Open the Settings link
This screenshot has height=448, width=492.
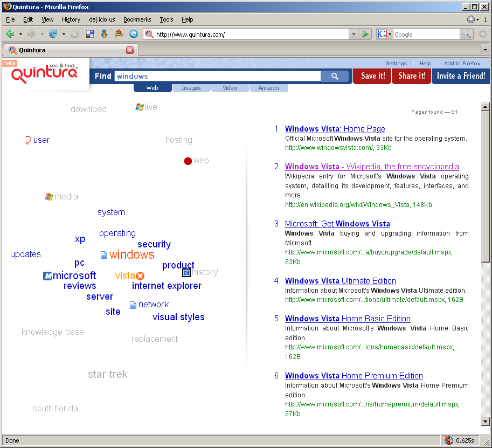point(396,64)
